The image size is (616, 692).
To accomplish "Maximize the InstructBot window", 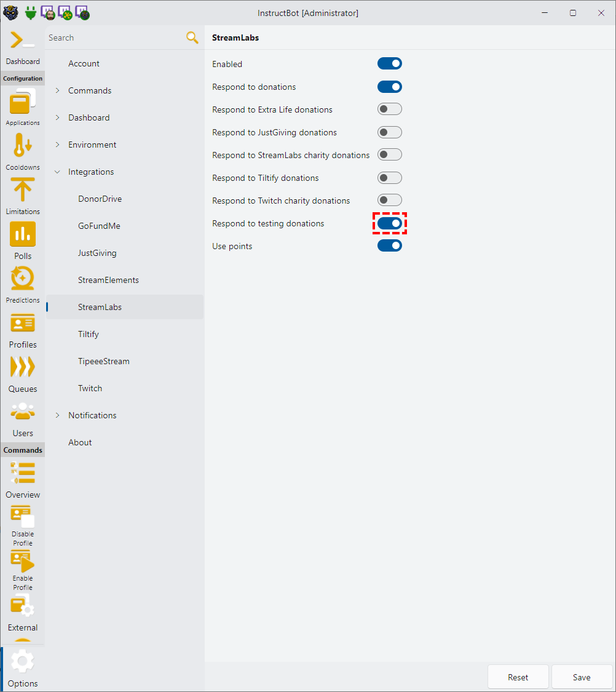I will click(x=573, y=13).
